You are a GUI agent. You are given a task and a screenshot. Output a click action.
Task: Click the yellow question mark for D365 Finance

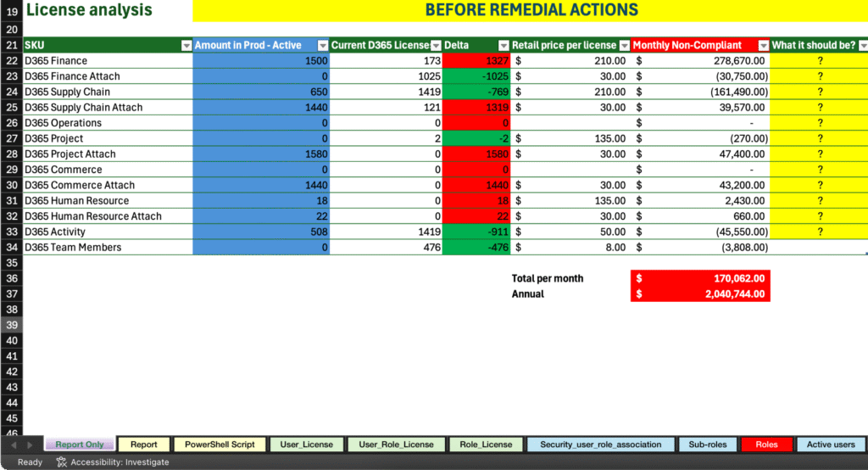(820, 60)
